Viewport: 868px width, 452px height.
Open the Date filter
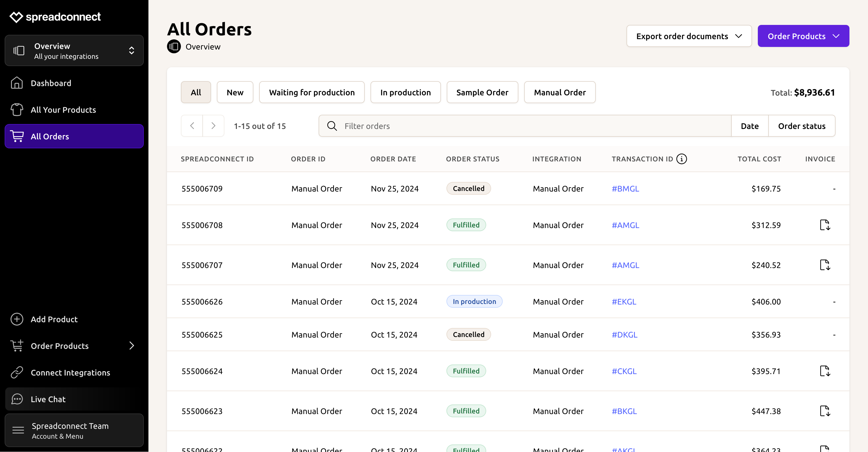(750, 126)
